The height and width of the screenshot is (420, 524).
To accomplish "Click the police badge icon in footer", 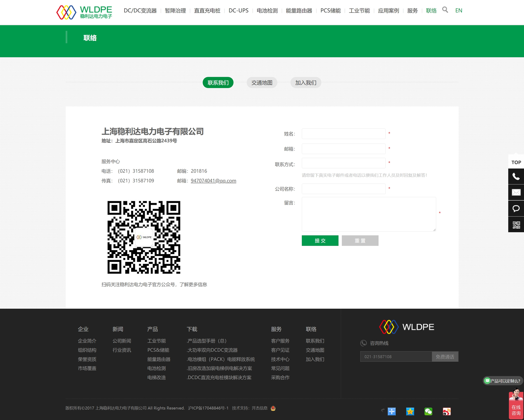I will pyautogui.click(x=273, y=408).
